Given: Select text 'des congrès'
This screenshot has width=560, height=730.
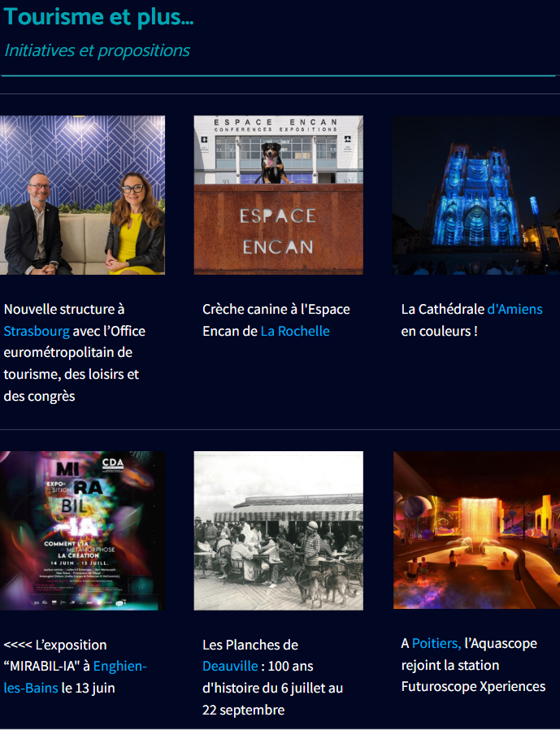Looking at the screenshot, I should click(x=39, y=396).
